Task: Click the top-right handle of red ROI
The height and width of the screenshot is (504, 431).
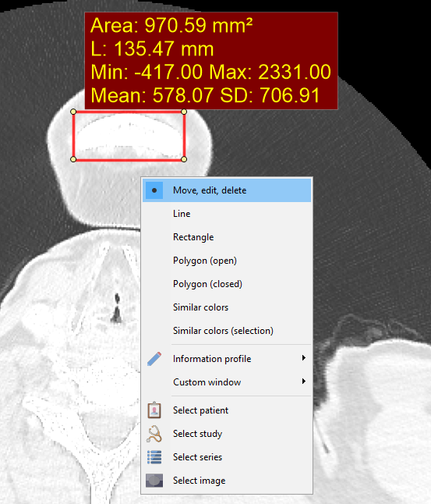Action: click(x=184, y=112)
